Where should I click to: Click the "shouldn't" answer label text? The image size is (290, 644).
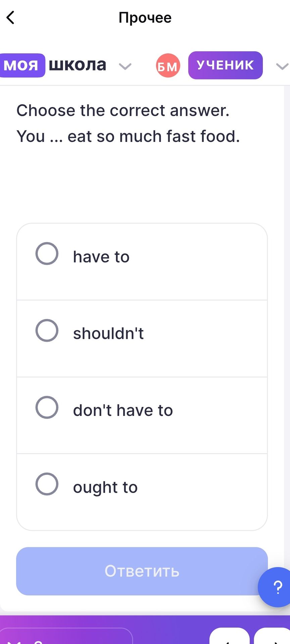coord(108,333)
